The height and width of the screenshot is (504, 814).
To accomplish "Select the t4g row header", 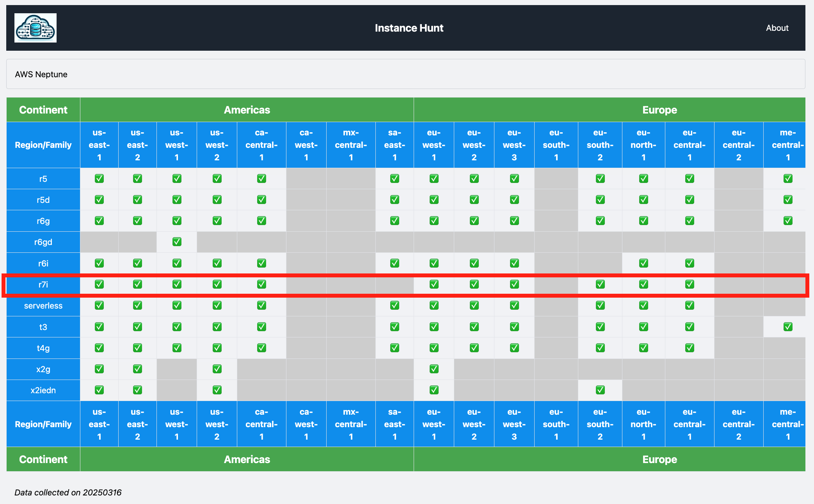I will click(43, 348).
